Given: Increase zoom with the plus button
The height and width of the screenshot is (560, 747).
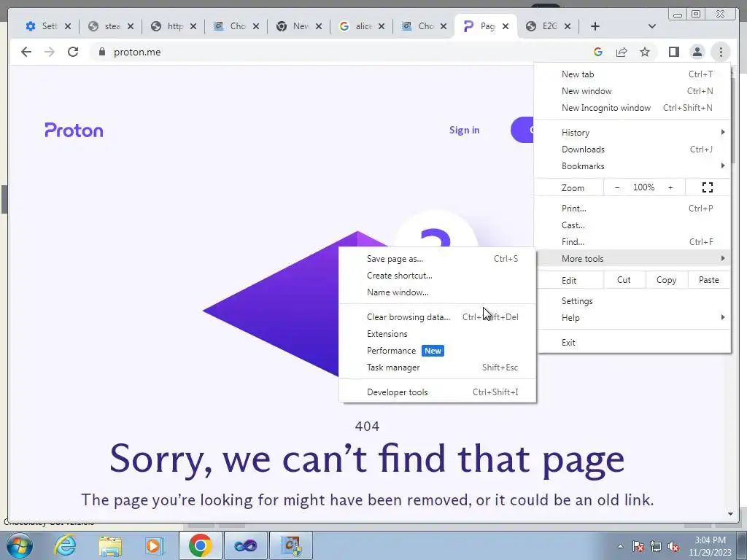Looking at the screenshot, I should 670,187.
